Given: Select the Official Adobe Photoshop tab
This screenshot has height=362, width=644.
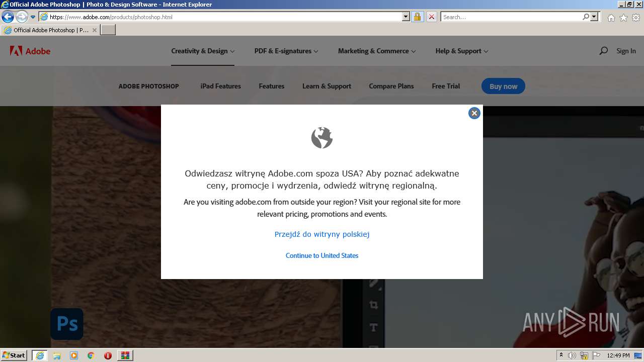Looking at the screenshot, I should (x=50, y=30).
